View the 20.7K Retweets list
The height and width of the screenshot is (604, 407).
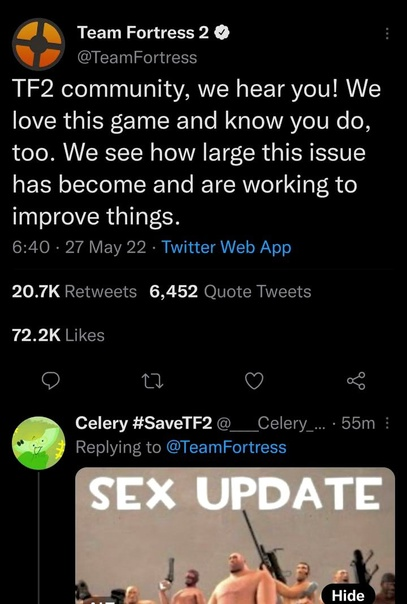click(74, 292)
